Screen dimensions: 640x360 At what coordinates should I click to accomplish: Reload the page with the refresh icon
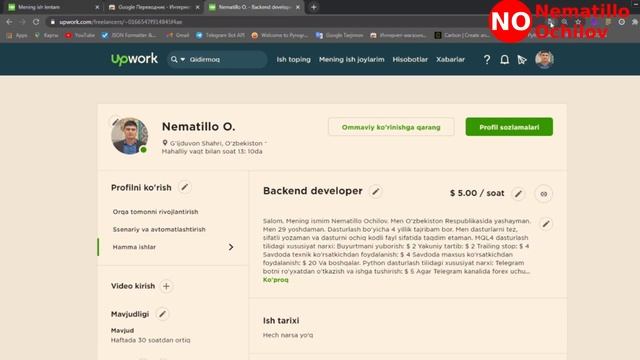click(36, 22)
